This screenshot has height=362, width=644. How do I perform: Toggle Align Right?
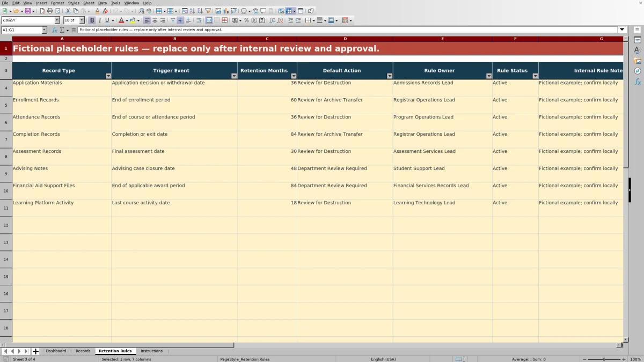point(163,20)
